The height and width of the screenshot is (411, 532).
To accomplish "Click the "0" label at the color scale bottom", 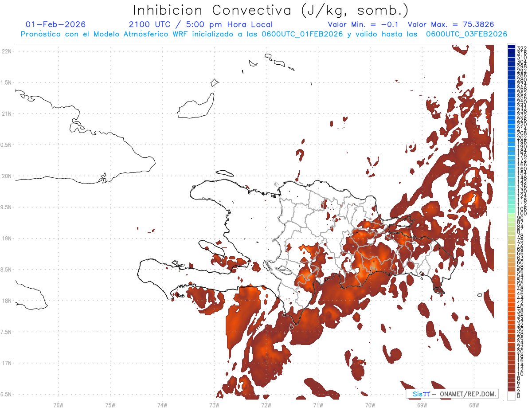I will pos(519,395).
